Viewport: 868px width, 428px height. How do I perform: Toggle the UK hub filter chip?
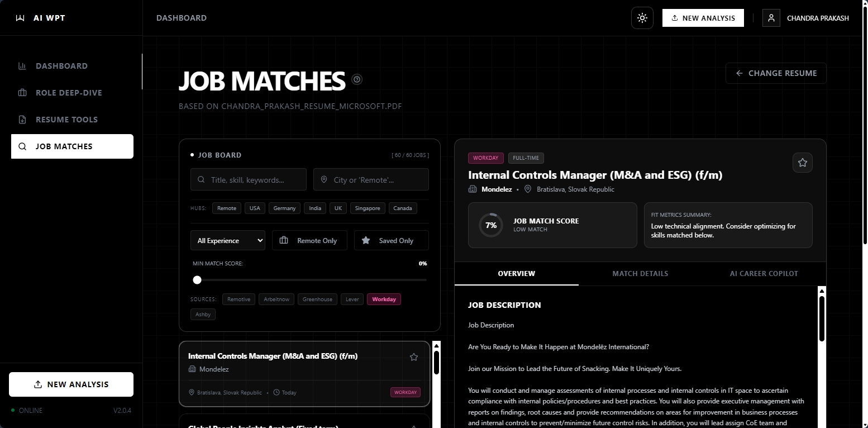[x=338, y=208]
